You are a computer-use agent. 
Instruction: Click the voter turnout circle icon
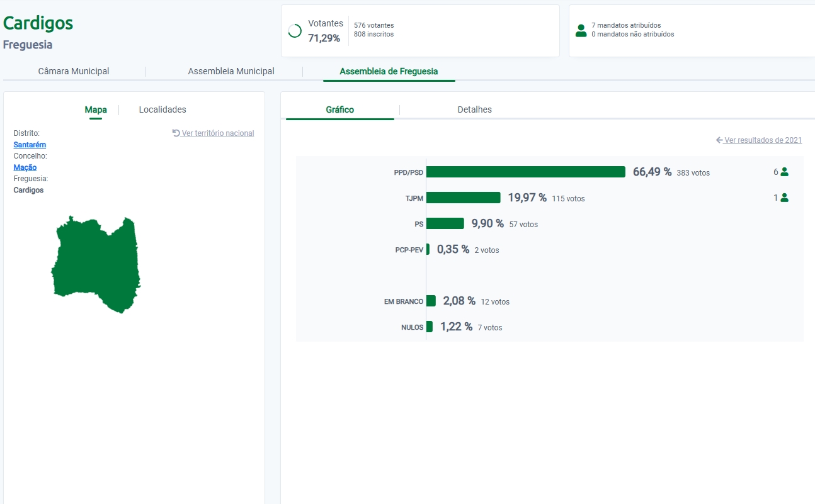[294, 31]
